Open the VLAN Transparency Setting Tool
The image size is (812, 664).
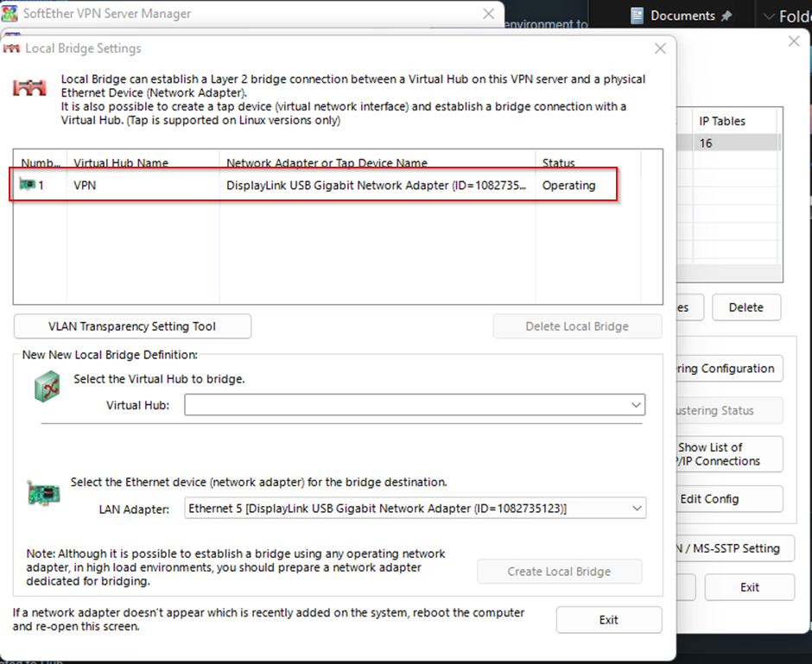tap(132, 326)
